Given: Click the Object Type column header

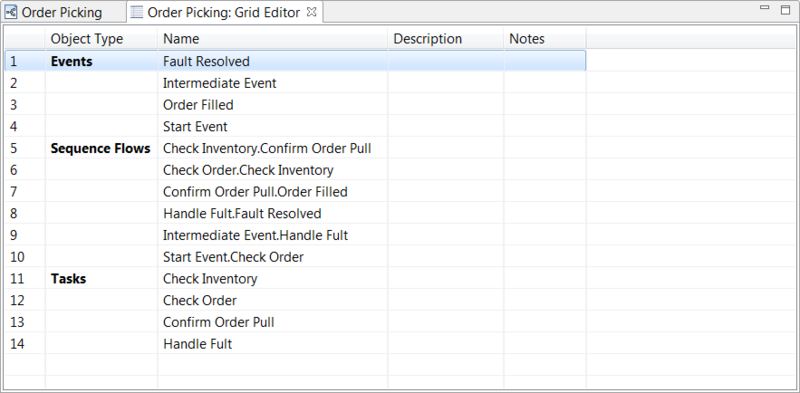Looking at the screenshot, I should (102, 39).
